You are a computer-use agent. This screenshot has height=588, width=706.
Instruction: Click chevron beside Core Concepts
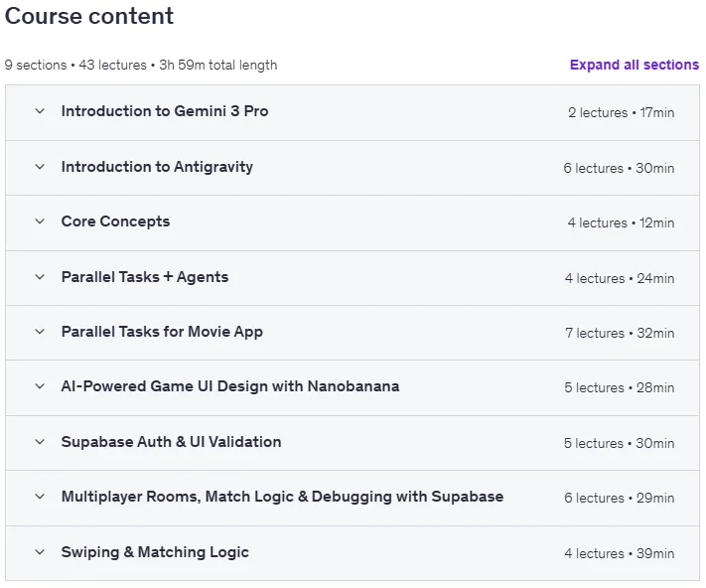click(40, 221)
